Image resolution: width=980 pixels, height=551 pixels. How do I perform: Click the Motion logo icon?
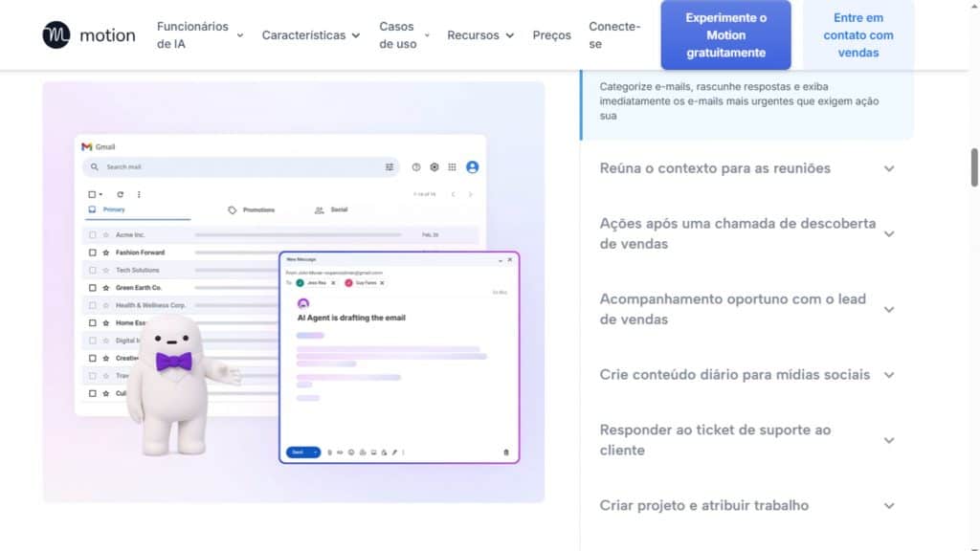point(56,35)
